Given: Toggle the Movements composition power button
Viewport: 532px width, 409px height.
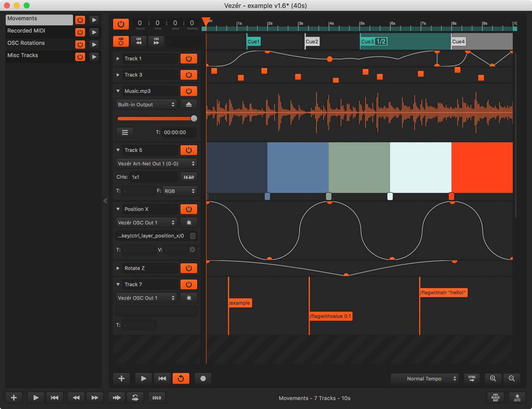Looking at the screenshot, I should pyautogui.click(x=80, y=20).
